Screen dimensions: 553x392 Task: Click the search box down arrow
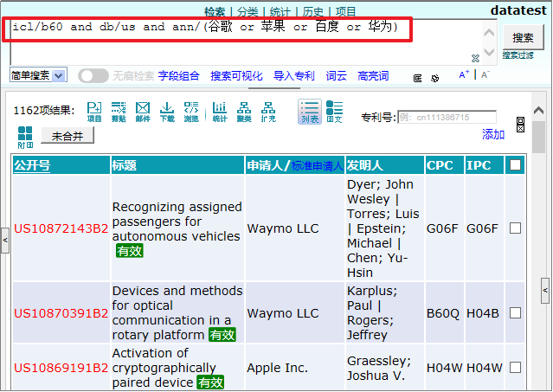(489, 52)
